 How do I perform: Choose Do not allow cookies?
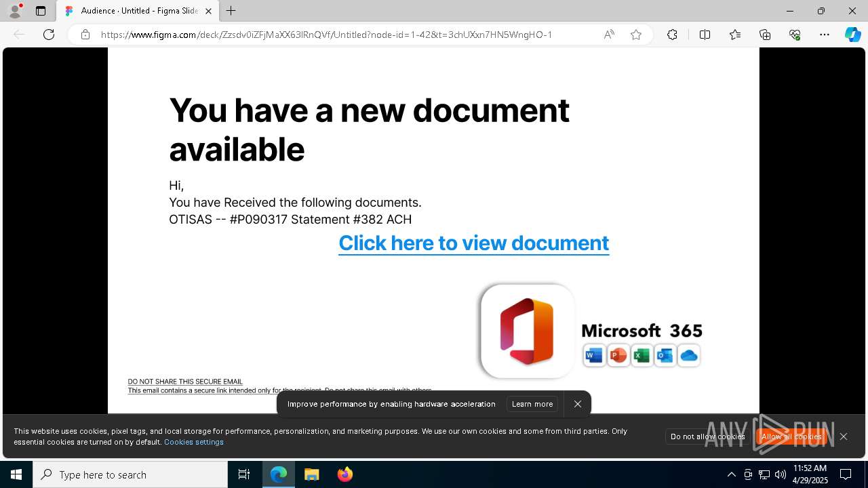(x=707, y=436)
